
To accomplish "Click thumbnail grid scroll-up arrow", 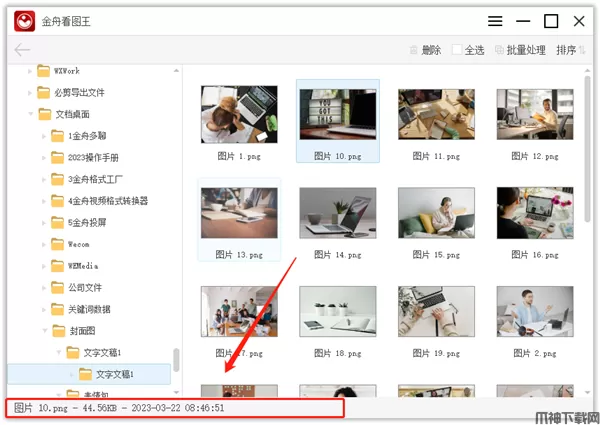I will coord(587,71).
